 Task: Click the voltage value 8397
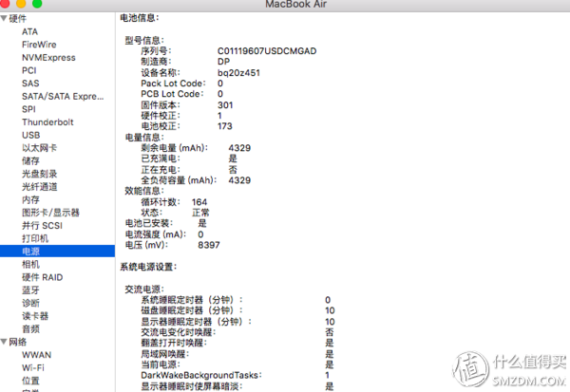[x=209, y=245]
